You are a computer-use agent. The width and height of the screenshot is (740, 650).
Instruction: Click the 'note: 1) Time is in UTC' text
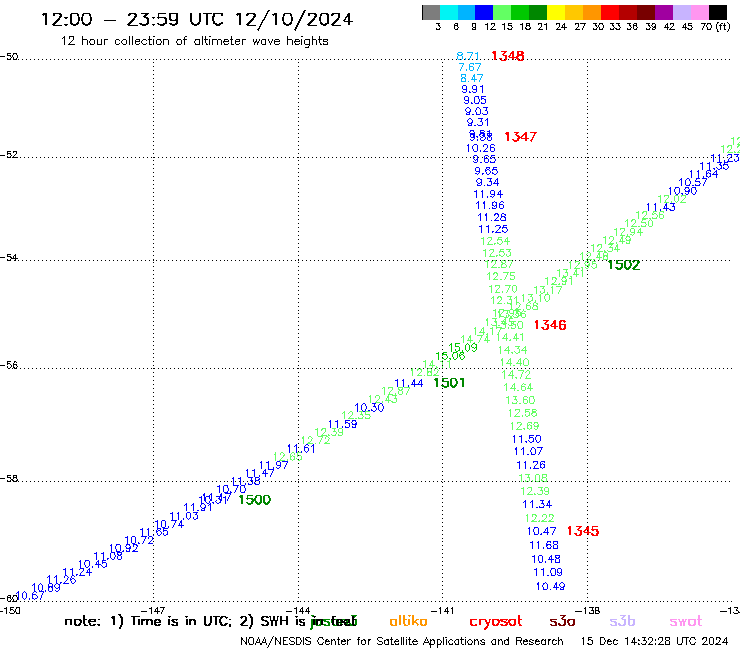(148, 621)
